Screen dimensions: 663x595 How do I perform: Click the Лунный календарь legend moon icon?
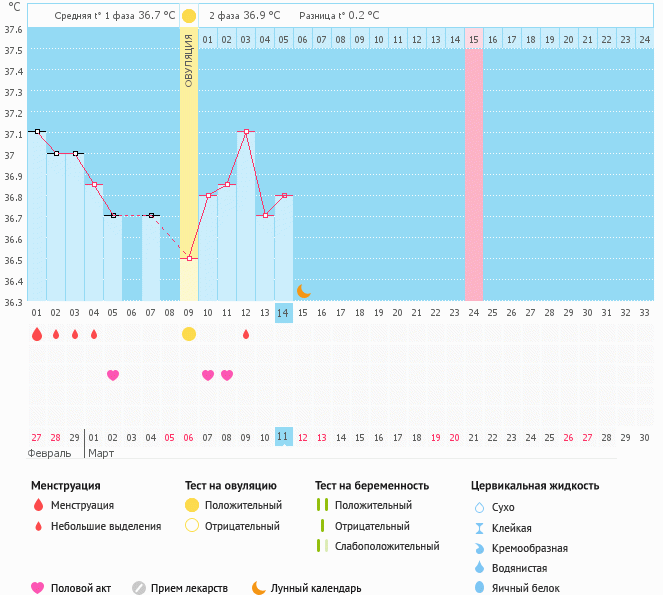259,588
